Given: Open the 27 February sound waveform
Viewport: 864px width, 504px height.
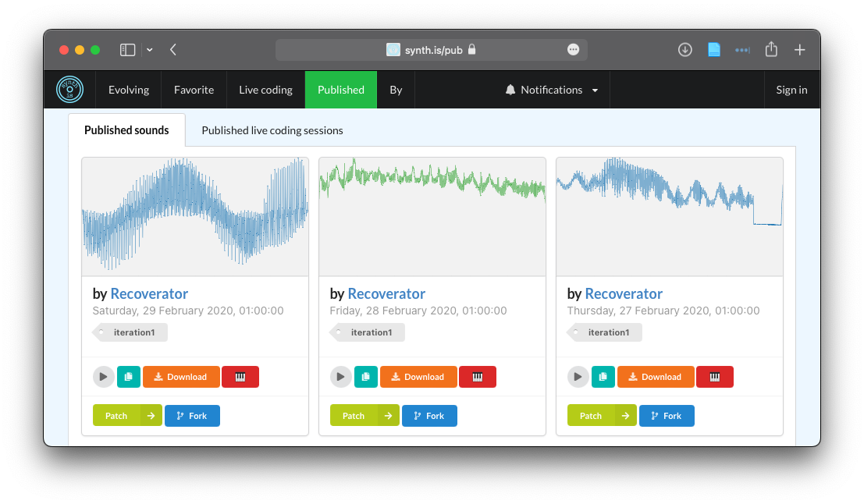Looking at the screenshot, I should coord(670,216).
